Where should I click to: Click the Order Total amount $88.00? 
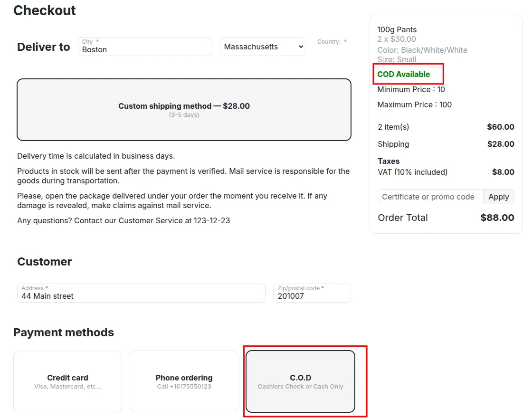(x=497, y=218)
